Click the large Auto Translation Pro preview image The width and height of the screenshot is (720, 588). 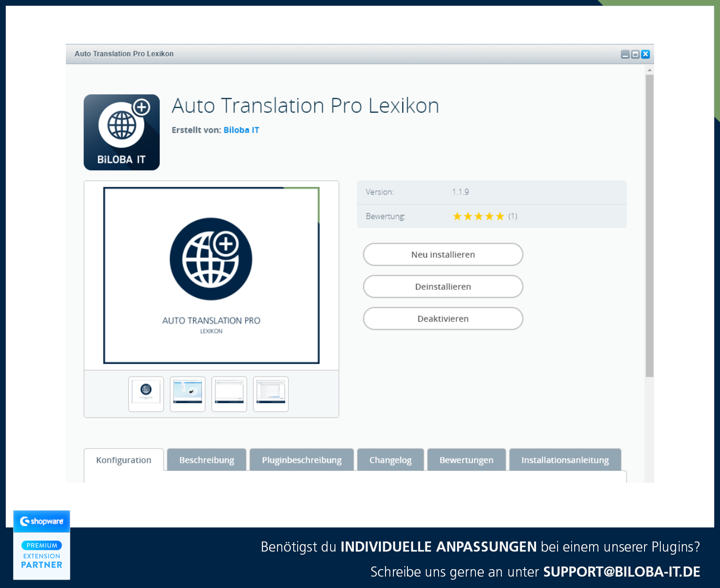211,276
